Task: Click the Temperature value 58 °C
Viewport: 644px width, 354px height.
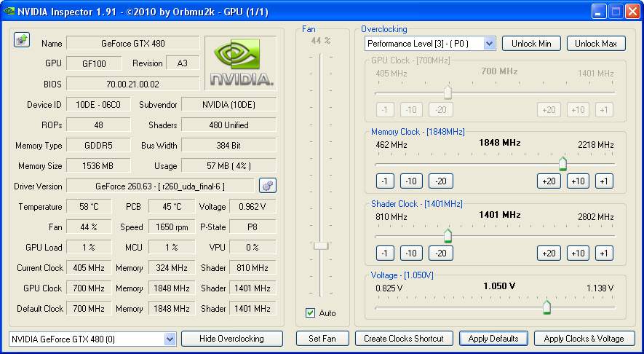Action: (89, 206)
